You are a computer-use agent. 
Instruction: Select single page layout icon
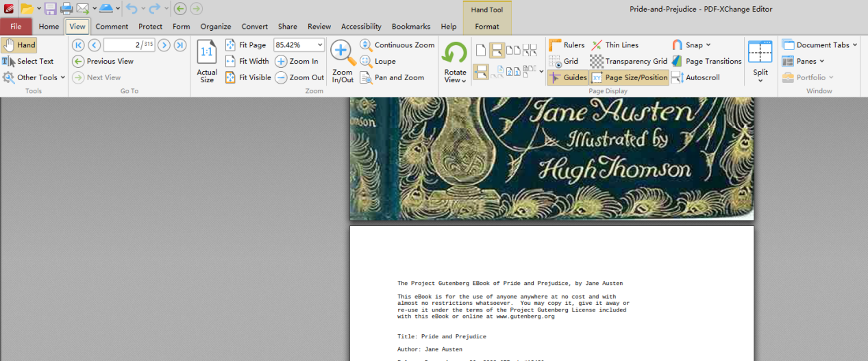click(480, 50)
